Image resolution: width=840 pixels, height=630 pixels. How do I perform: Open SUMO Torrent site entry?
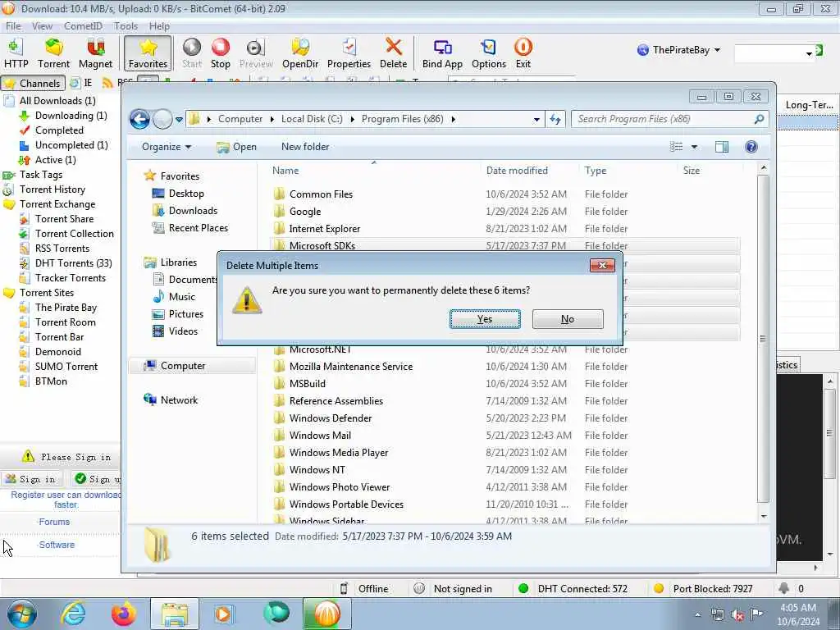coord(66,367)
